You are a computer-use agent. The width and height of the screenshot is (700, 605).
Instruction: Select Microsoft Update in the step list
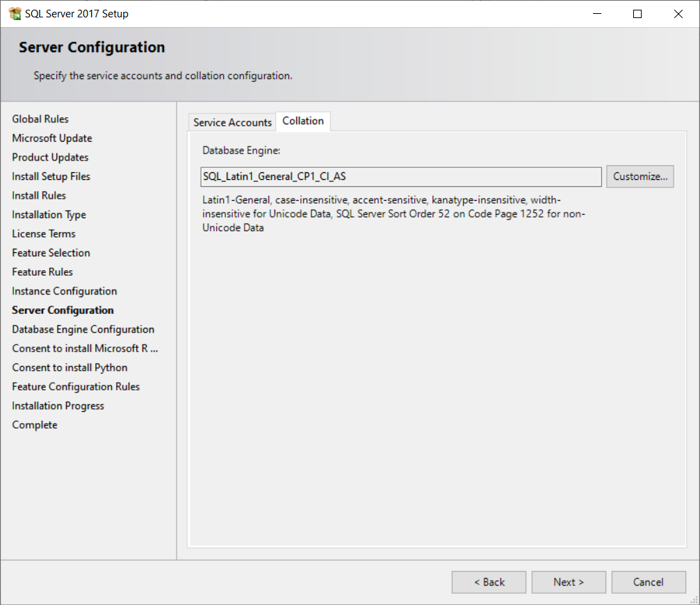[x=52, y=138]
